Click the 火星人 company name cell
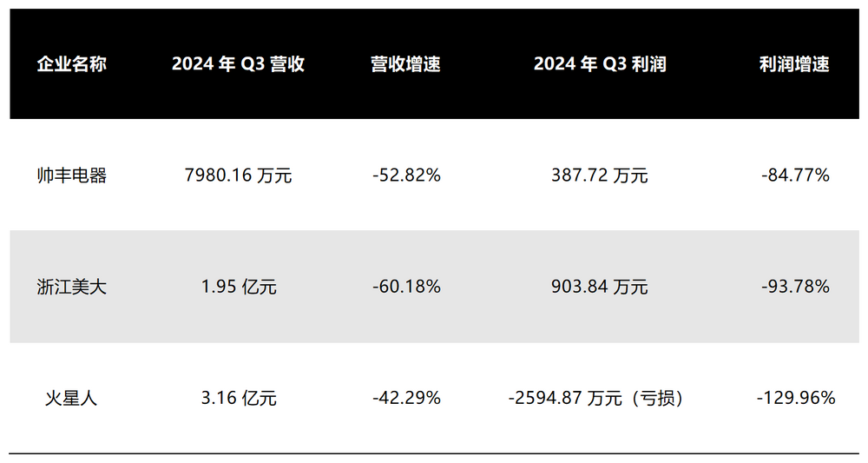 tap(71, 398)
